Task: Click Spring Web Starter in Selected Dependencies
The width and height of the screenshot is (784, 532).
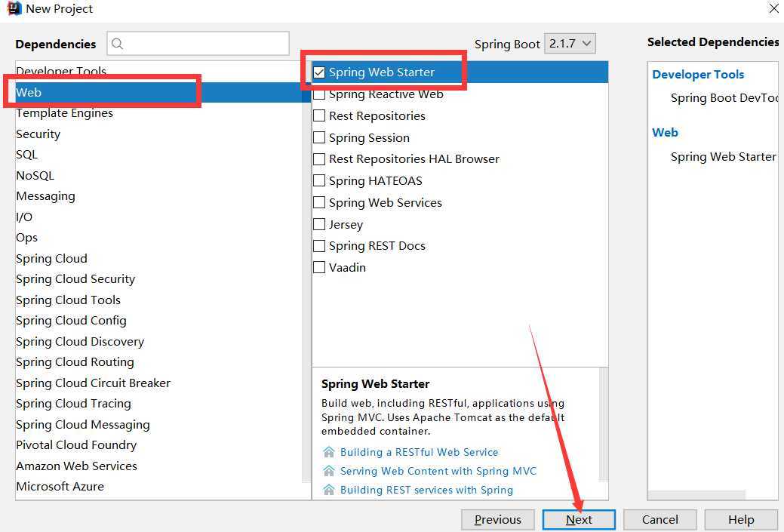Action: point(724,157)
